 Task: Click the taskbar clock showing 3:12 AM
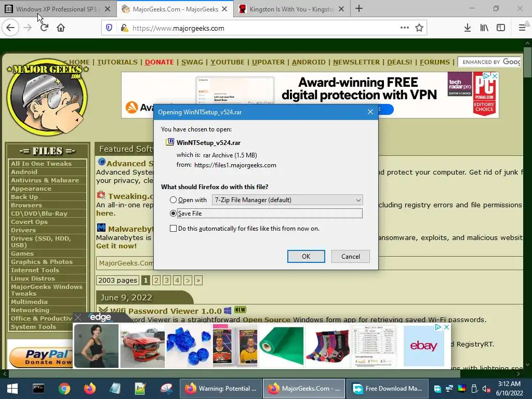click(x=509, y=389)
